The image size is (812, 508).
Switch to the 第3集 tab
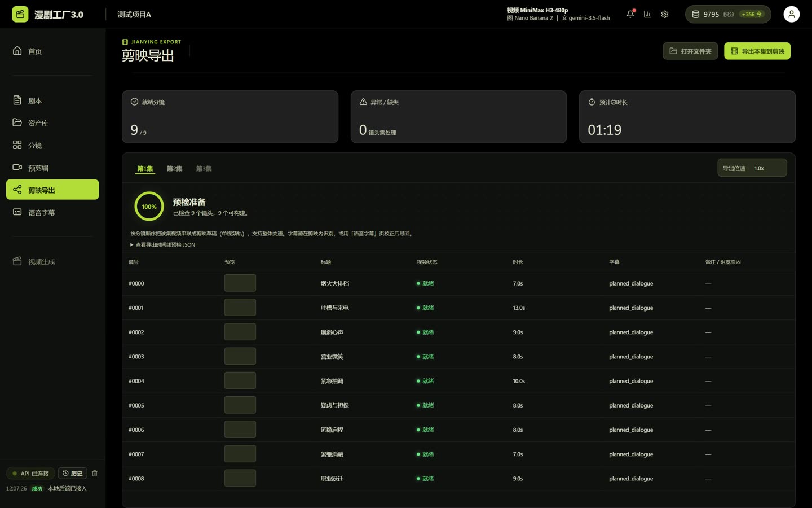pyautogui.click(x=204, y=169)
